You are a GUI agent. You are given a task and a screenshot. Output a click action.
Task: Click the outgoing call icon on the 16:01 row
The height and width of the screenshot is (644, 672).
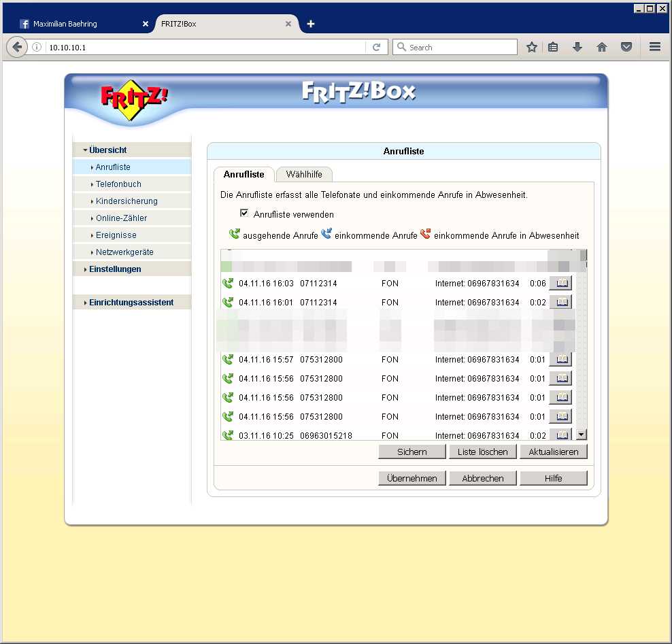click(x=228, y=302)
